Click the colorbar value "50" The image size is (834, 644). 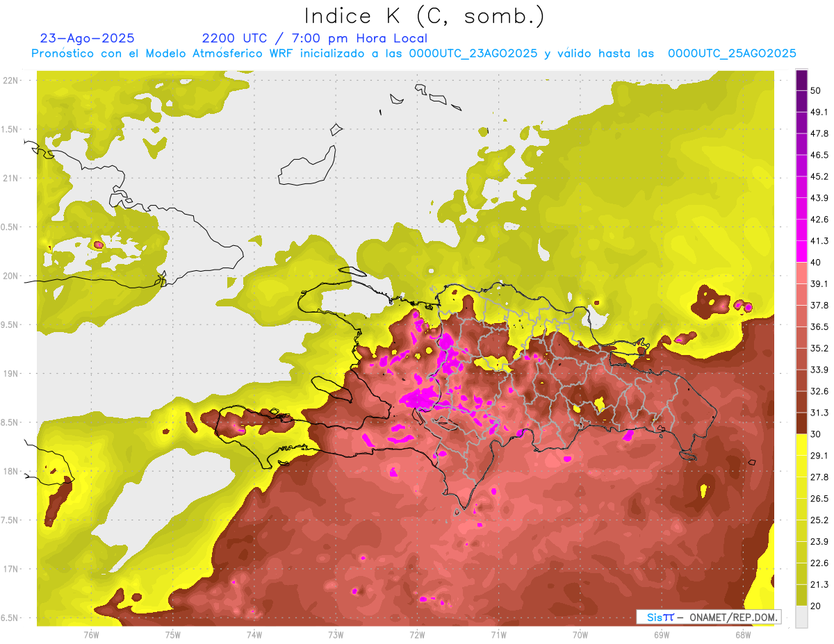coord(817,90)
